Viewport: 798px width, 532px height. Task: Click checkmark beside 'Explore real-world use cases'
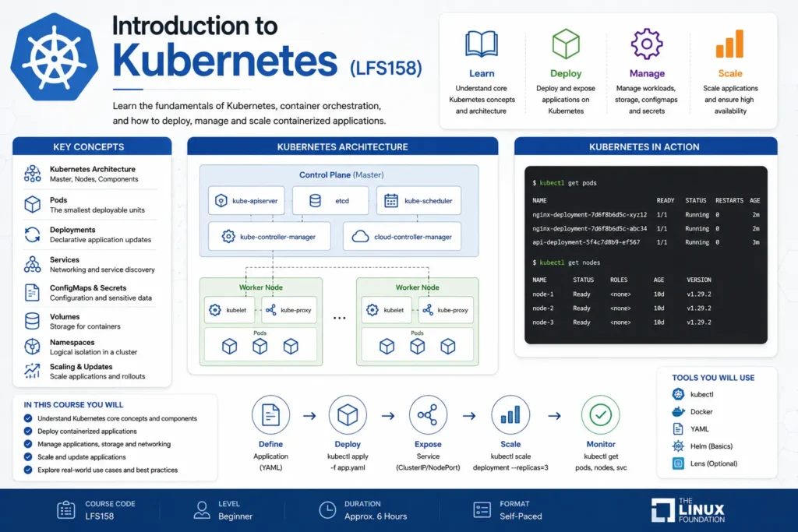coord(28,470)
